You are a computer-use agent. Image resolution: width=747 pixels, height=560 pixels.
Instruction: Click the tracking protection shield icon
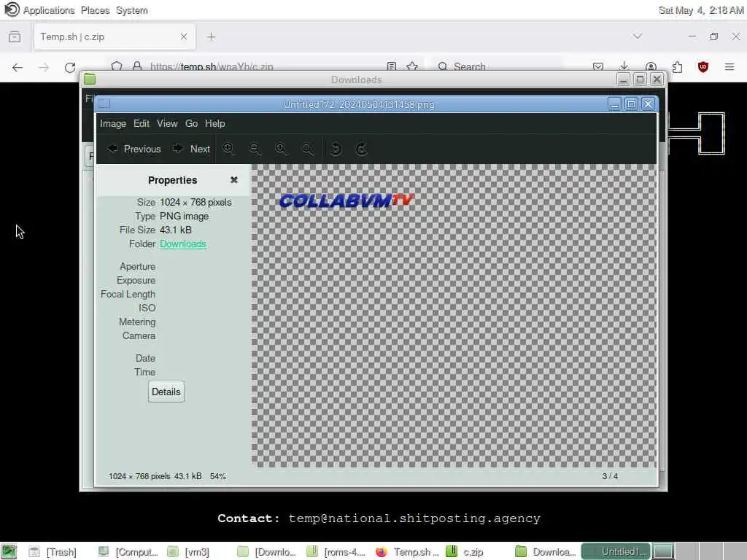(117, 66)
